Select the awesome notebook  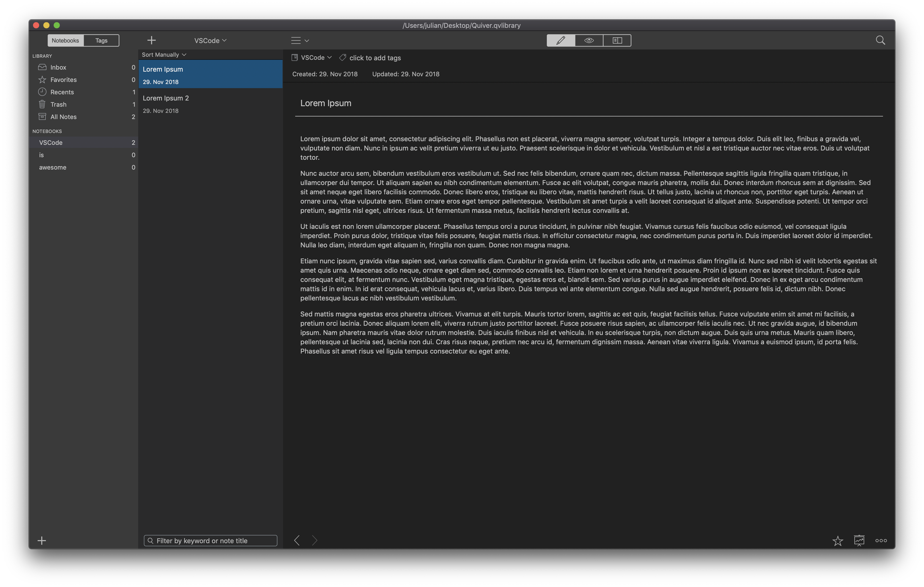53,167
